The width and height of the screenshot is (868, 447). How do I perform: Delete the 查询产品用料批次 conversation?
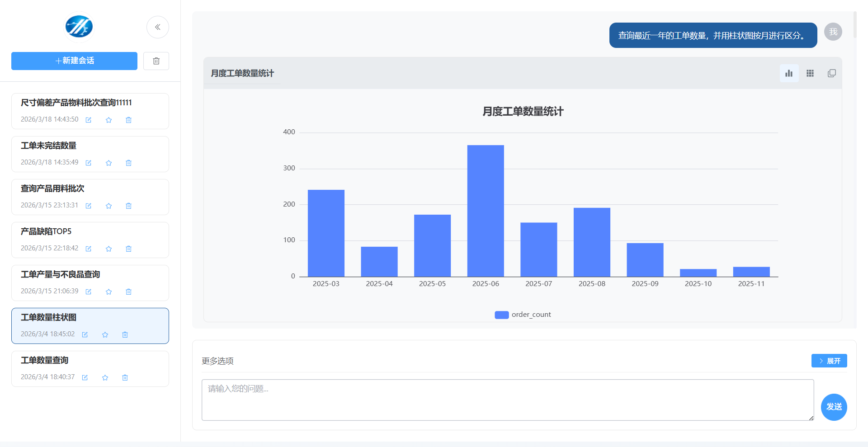click(x=128, y=206)
